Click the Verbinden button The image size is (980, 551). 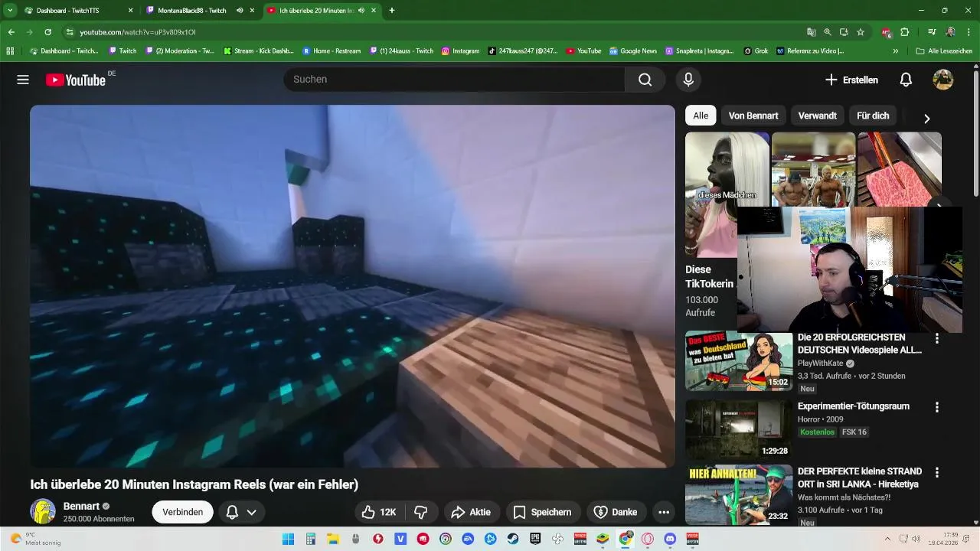(x=182, y=512)
